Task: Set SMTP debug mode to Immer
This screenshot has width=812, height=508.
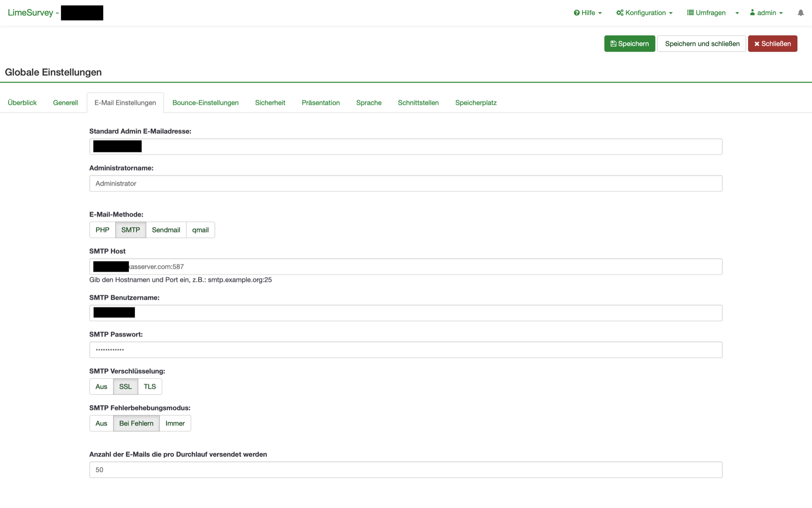Action: 175,423
